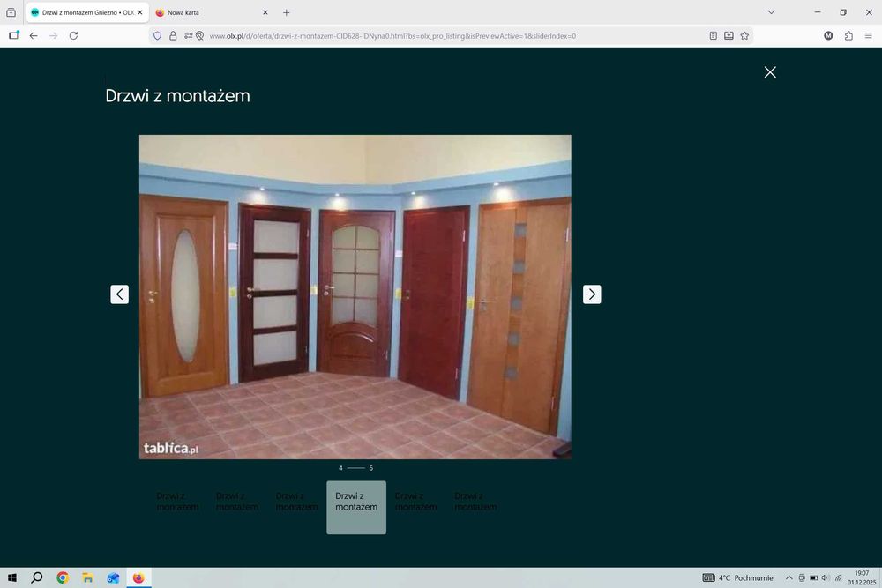Click the main doors showroom photo
Viewport: 882px width, 588px height.
point(355,297)
